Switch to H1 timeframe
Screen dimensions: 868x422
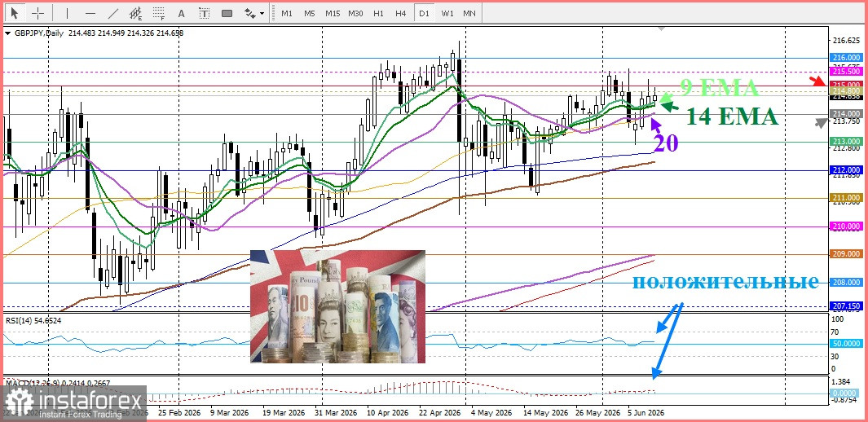click(x=379, y=13)
